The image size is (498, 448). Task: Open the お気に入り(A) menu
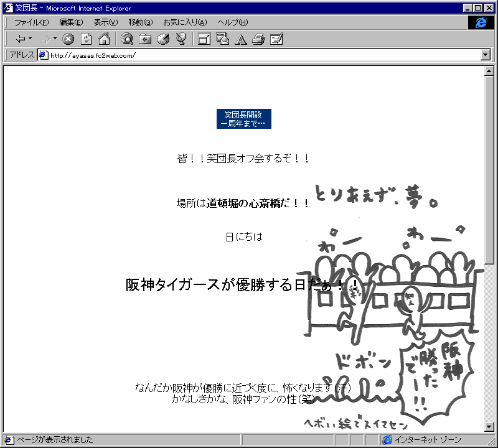(x=185, y=22)
